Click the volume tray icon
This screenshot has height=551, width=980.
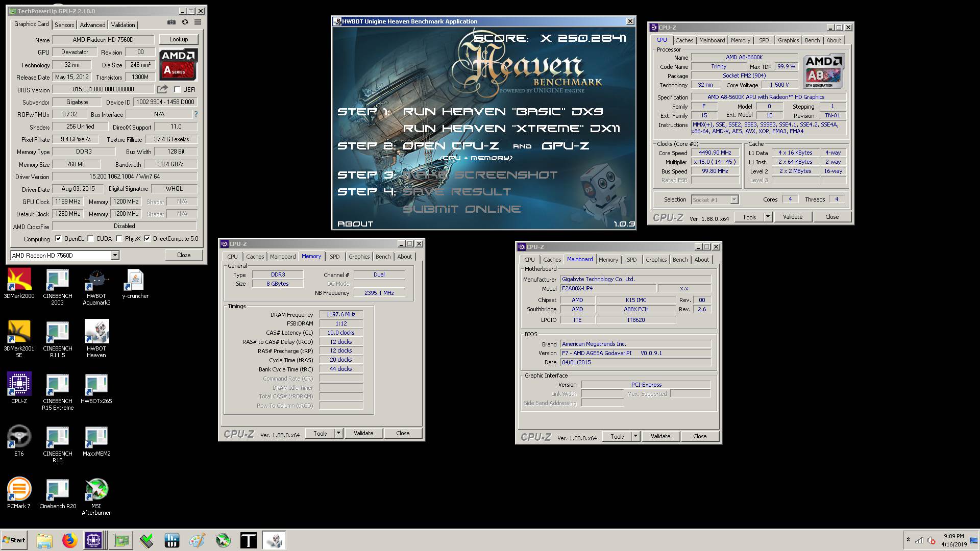click(931, 540)
